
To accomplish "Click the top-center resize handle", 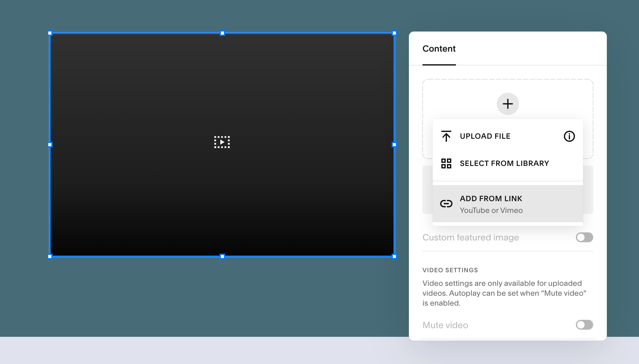I will 222,33.
